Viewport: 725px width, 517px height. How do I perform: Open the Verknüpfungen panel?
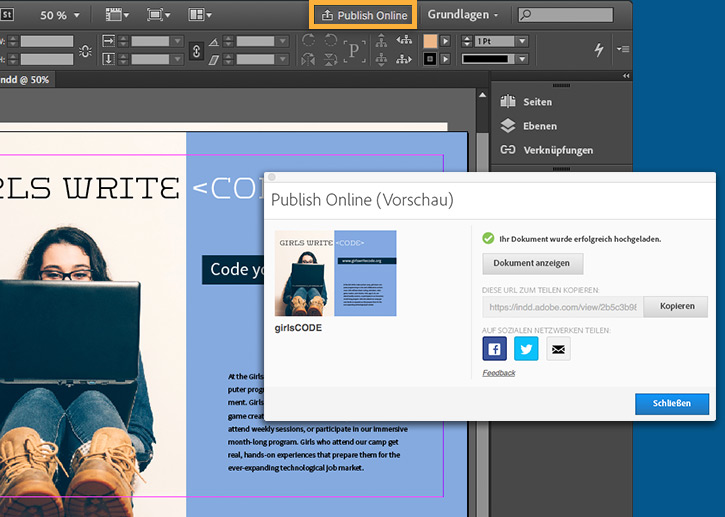[x=547, y=150]
